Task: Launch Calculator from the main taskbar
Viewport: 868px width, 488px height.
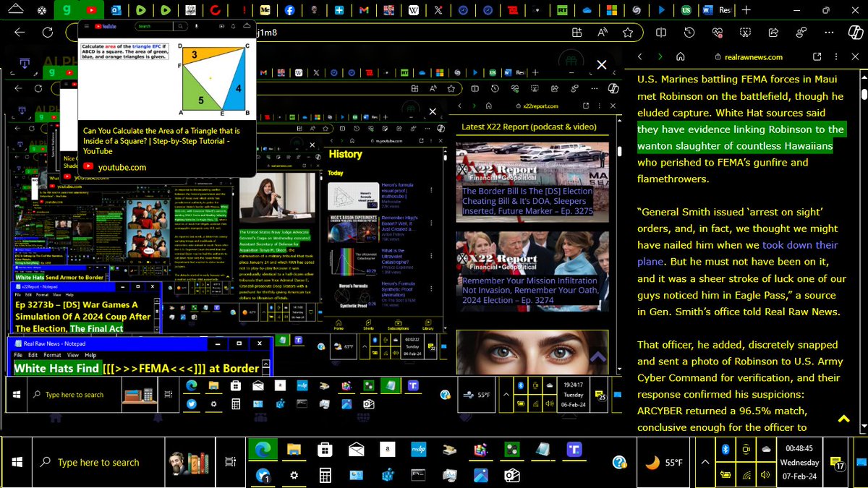Action: point(325,475)
